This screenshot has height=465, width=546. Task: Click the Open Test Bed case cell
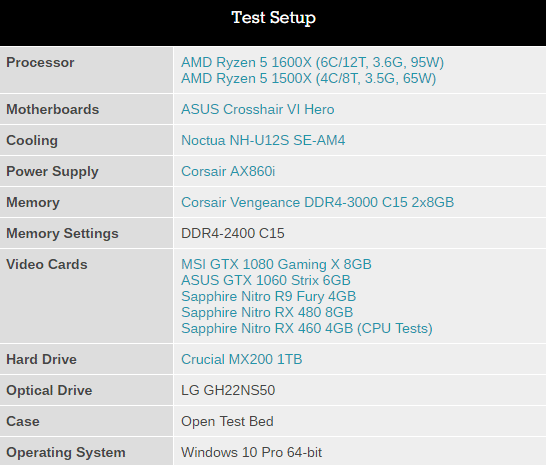360,421
